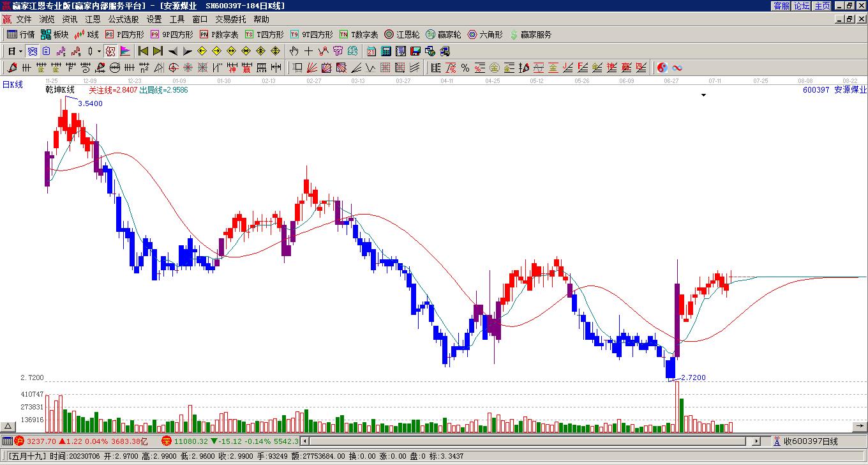Open the T数字表 tool
868x465 pixels.
[x=359, y=34]
